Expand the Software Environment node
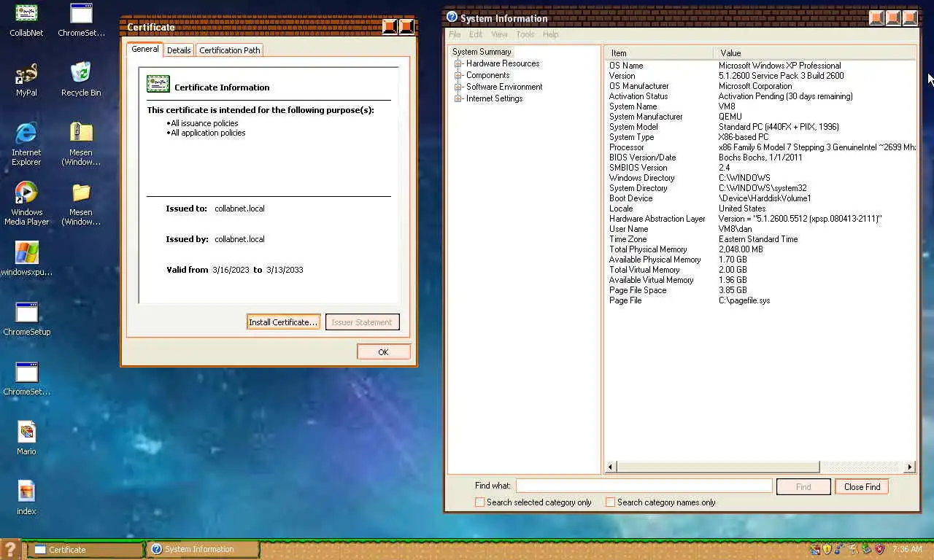Image resolution: width=934 pixels, height=560 pixels. click(x=458, y=87)
